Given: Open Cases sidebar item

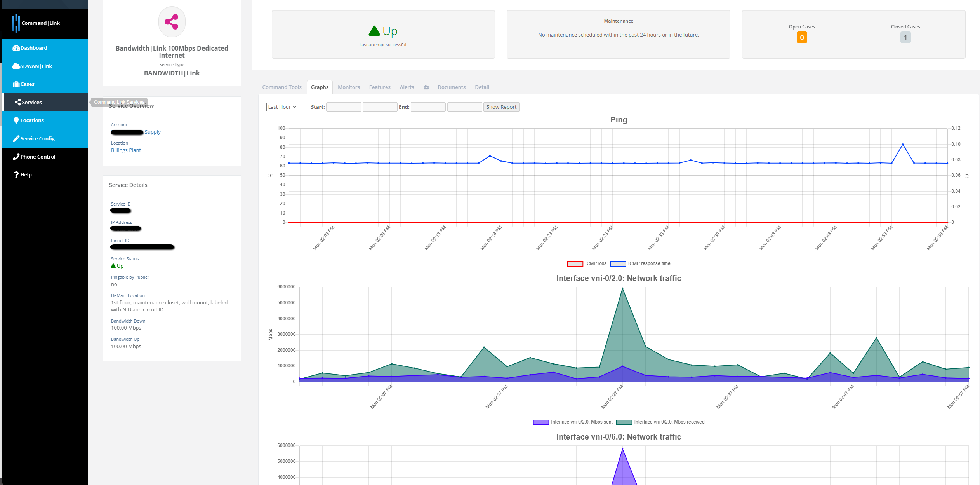Looking at the screenshot, I should 45,84.
